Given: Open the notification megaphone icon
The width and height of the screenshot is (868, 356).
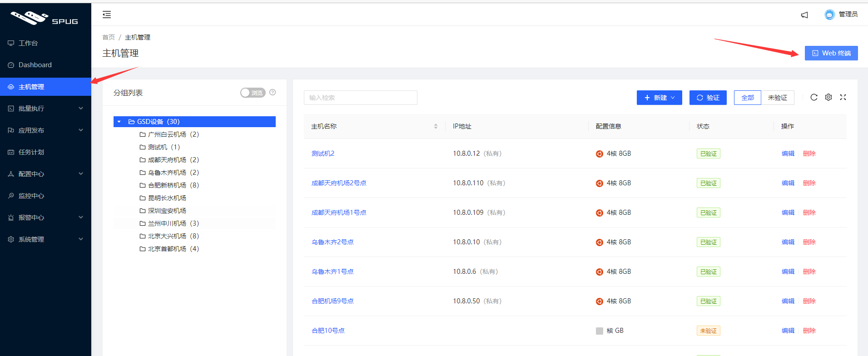Looking at the screenshot, I should point(804,15).
